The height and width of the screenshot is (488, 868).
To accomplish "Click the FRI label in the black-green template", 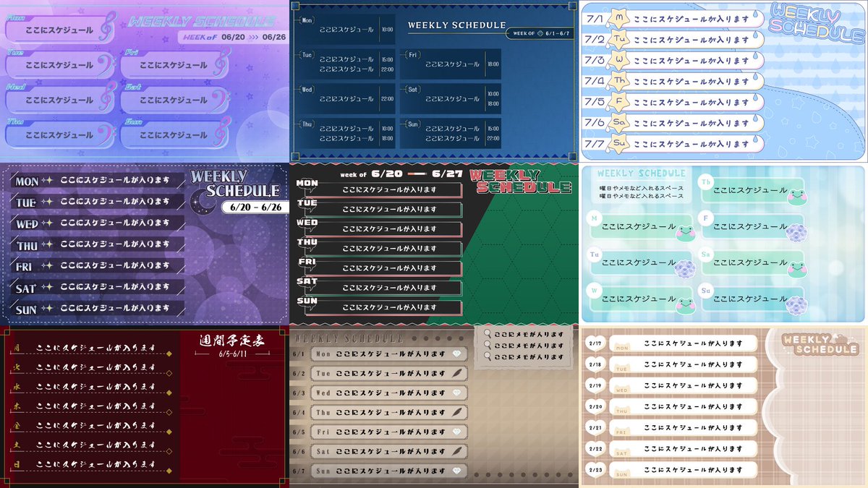I will [x=307, y=262].
